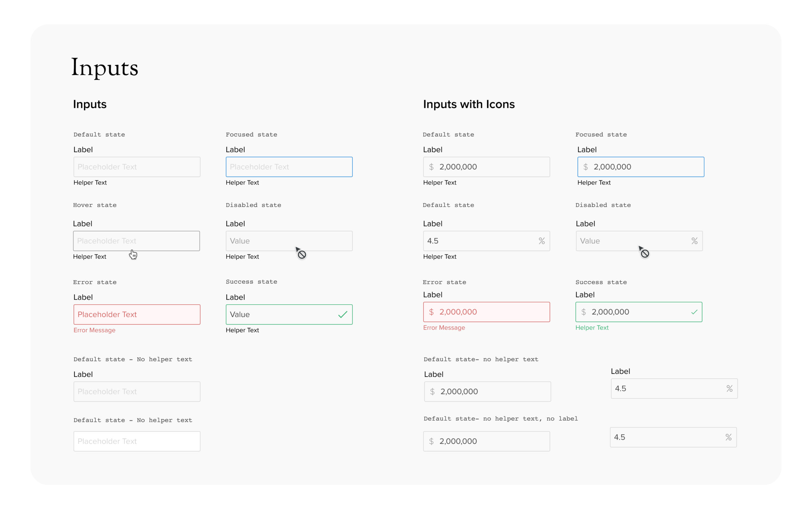Screen dimensions: 812x524
Task: Click the disabled Value input without icon
Action: (x=289, y=241)
